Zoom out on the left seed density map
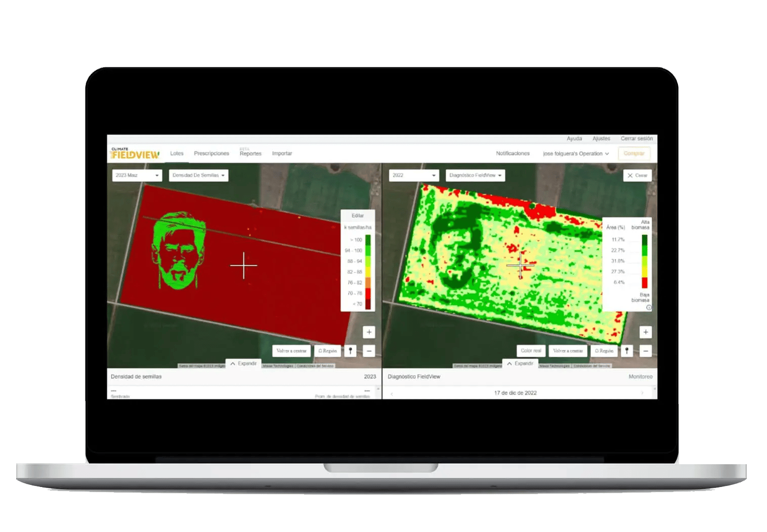 pyautogui.click(x=369, y=351)
